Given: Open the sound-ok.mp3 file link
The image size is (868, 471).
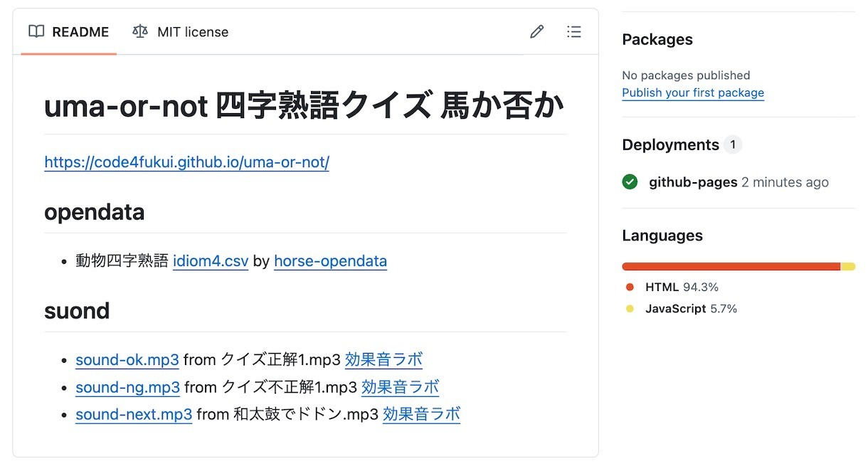Looking at the screenshot, I should click(x=127, y=360).
